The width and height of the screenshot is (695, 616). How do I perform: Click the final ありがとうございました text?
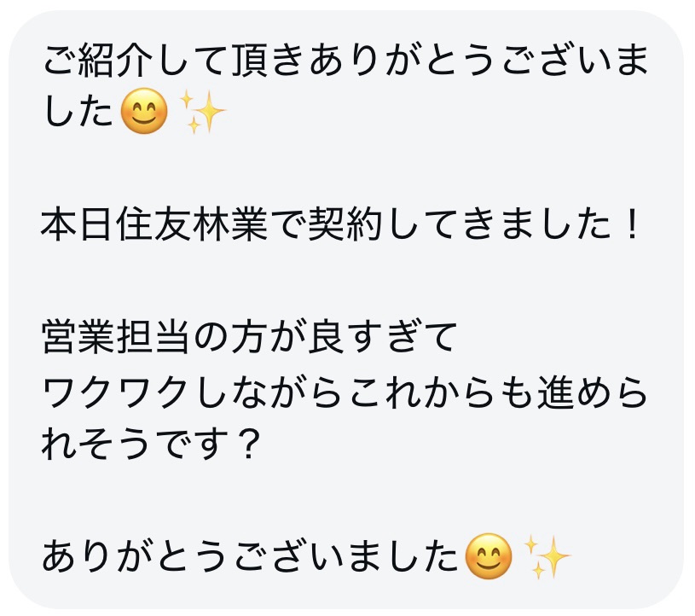pos(251,559)
